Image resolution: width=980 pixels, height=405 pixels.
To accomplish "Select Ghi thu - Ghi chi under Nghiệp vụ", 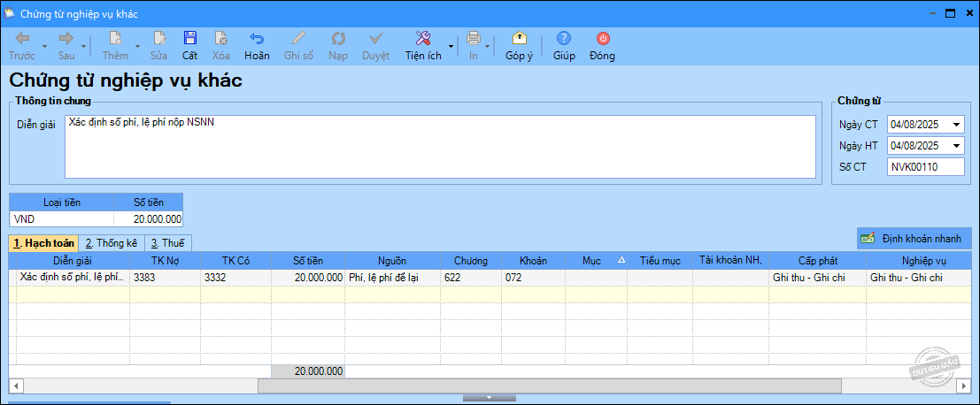I will pos(920,278).
